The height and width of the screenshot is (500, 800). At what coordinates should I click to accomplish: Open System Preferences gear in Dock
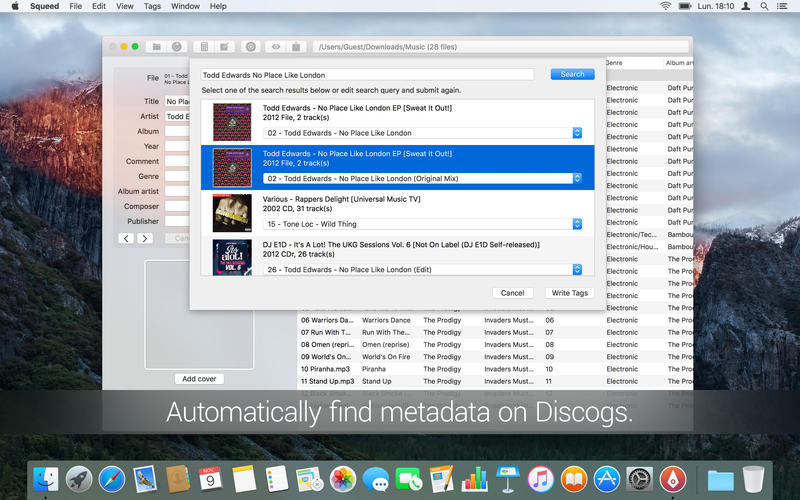(639, 480)
